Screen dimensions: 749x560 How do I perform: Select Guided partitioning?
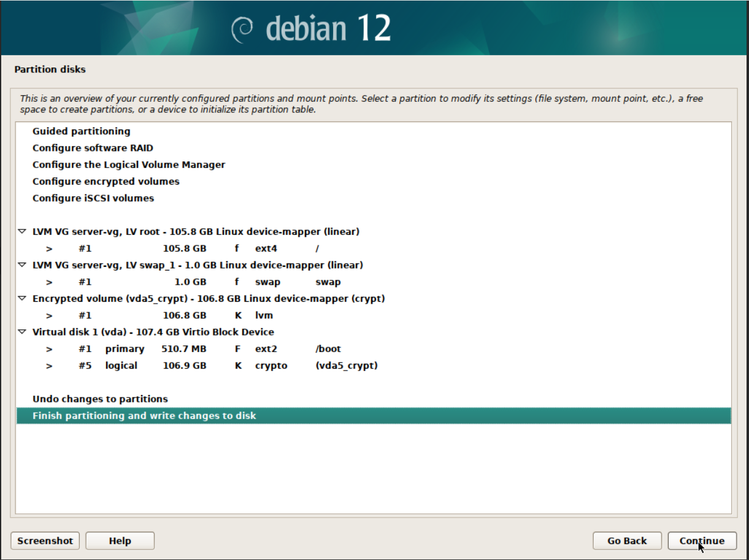(374, 131)
